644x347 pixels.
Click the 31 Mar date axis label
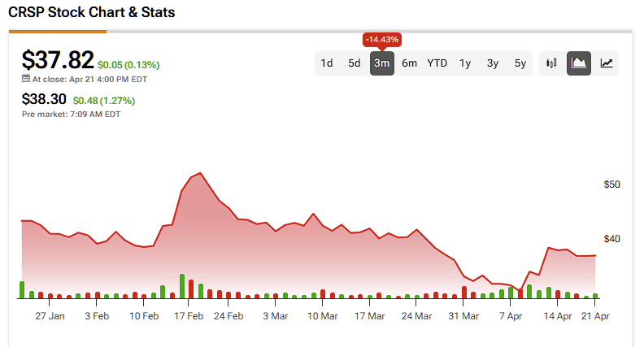point(463,316)
